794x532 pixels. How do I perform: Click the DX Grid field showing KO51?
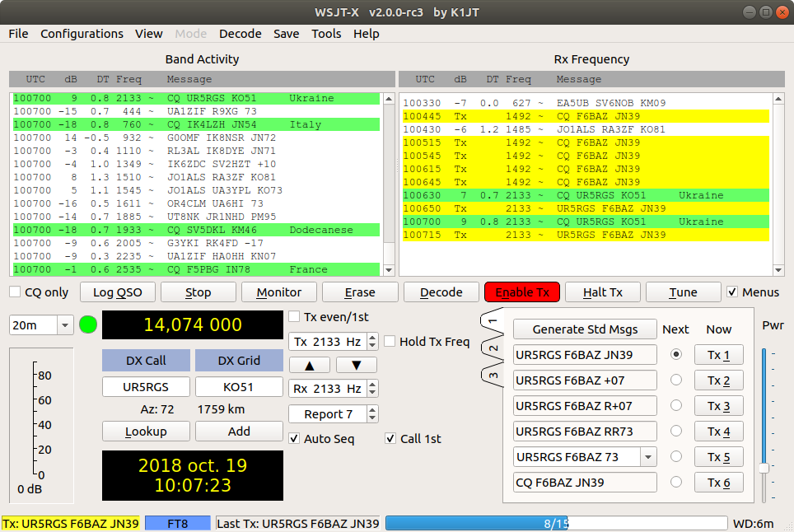coord(239,387)
